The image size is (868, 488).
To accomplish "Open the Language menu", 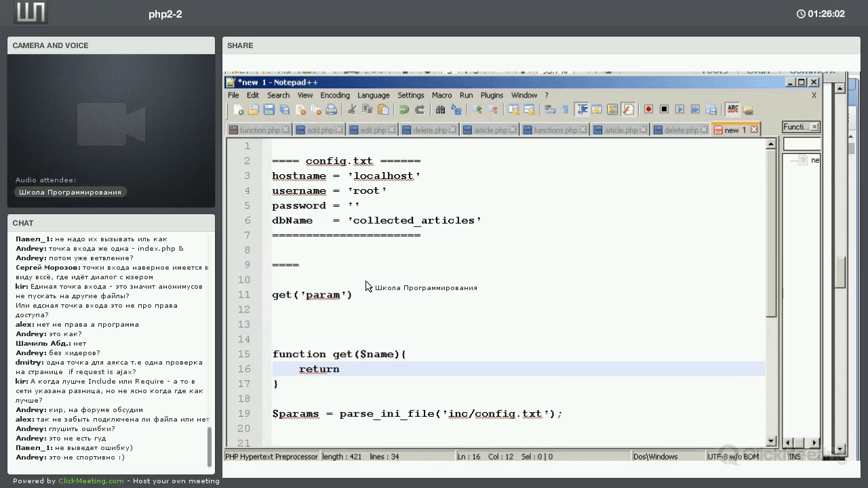I will [374, 96].
